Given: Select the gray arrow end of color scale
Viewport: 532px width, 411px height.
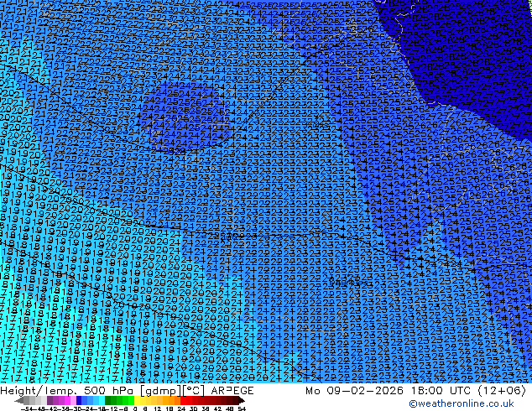Looking at the screenshot, I should coord(19,400).
